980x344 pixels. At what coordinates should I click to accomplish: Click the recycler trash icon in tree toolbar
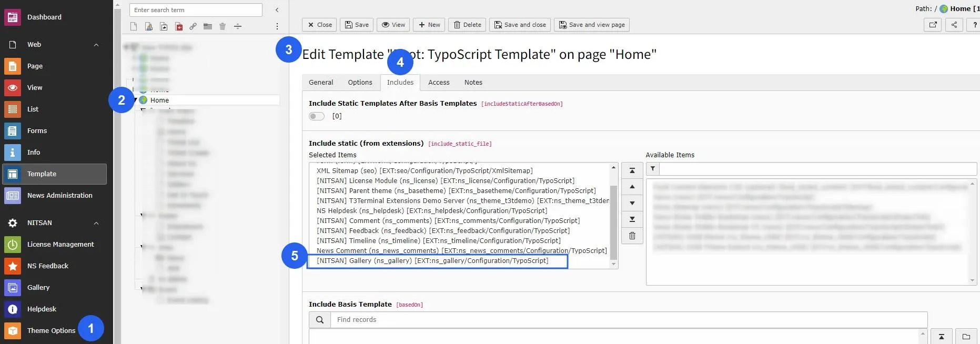tap(223, 26)
